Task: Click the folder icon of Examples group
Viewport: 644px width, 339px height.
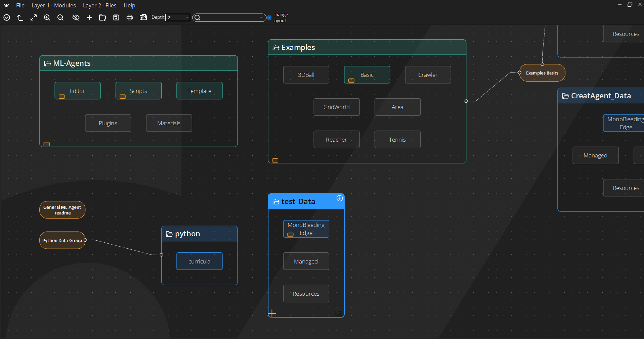Action: tap(276, 48)
